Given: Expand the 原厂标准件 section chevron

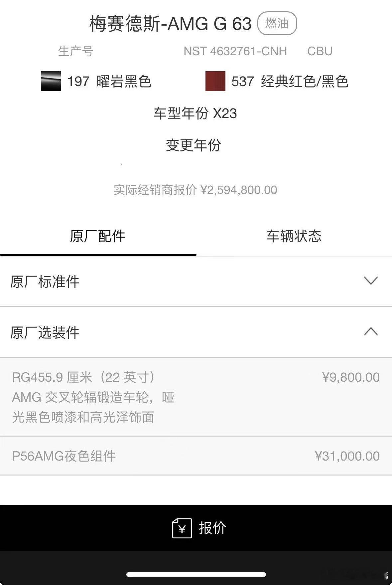Looking at the screenshot, I should tap(371, 281).
